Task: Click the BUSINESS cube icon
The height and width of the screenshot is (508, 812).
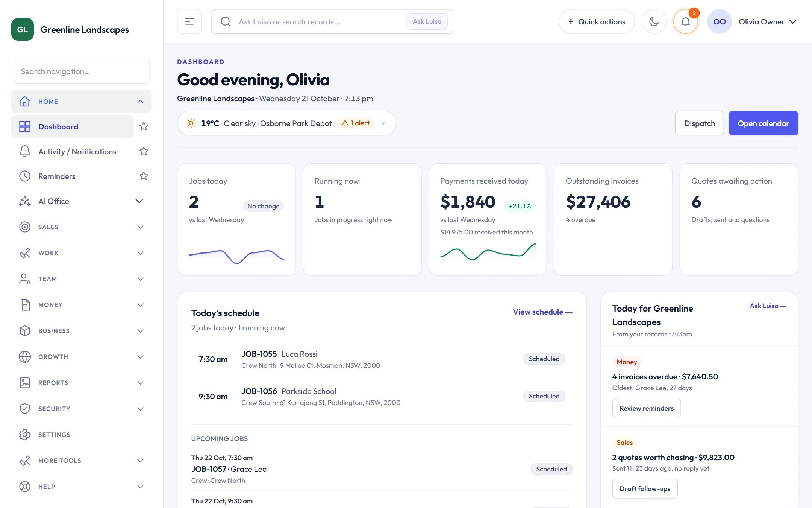Action: (x=25, y=331)
